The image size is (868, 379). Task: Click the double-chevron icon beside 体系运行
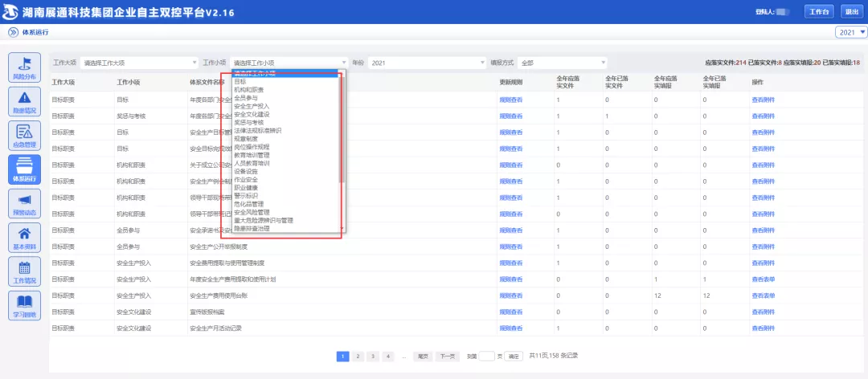point(13,33)
